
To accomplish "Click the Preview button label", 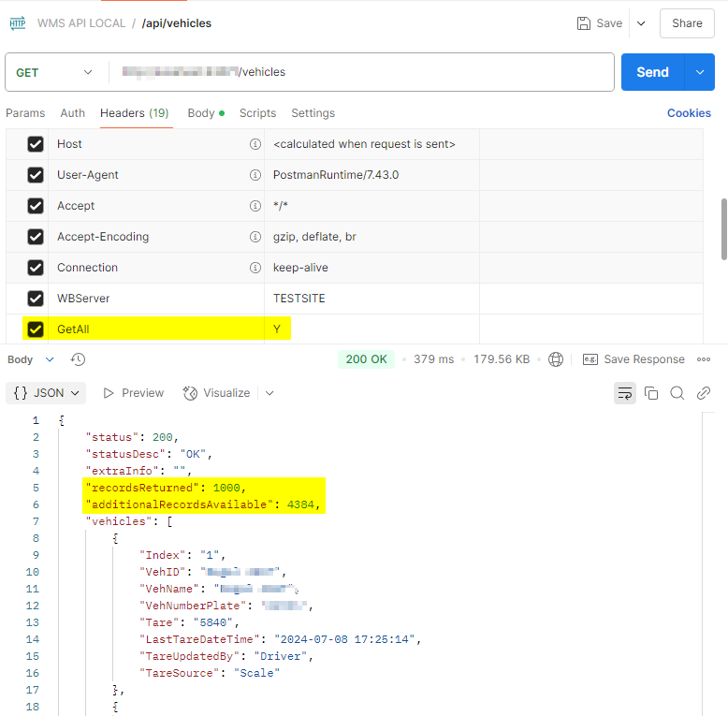I will (x=142, y=393).
